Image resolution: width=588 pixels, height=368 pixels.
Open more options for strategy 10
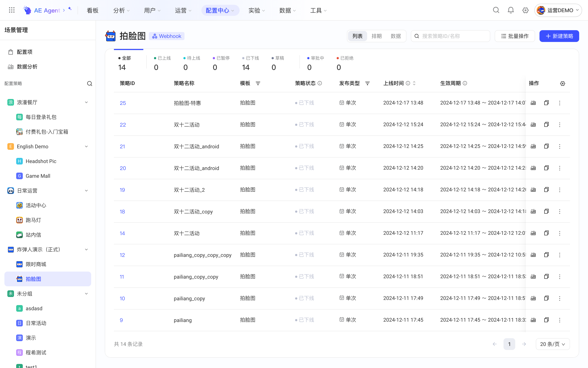tap(560, 298)
